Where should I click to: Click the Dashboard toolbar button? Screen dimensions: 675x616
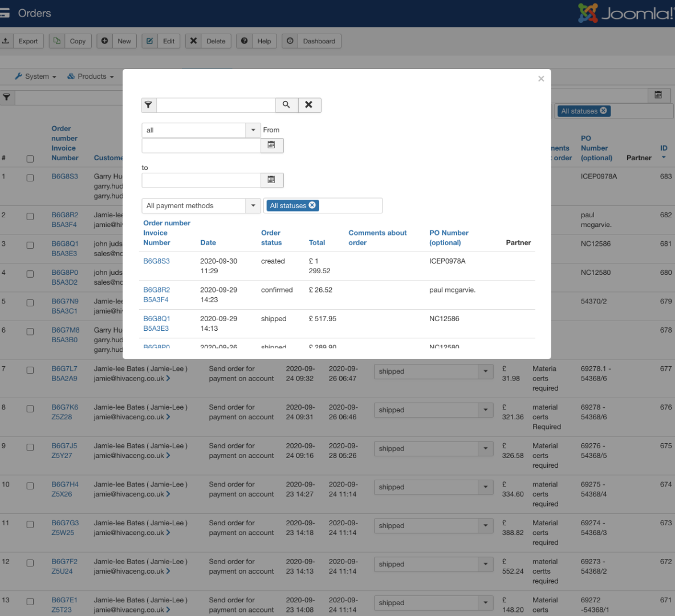click(311, 41)
